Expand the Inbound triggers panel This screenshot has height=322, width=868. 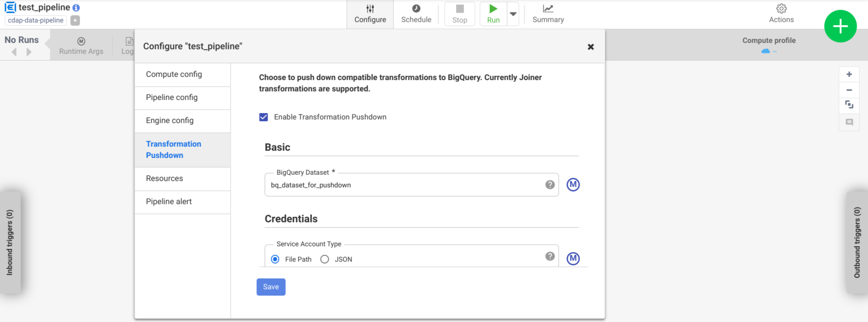pyautogui.click(x=11, y=242)
